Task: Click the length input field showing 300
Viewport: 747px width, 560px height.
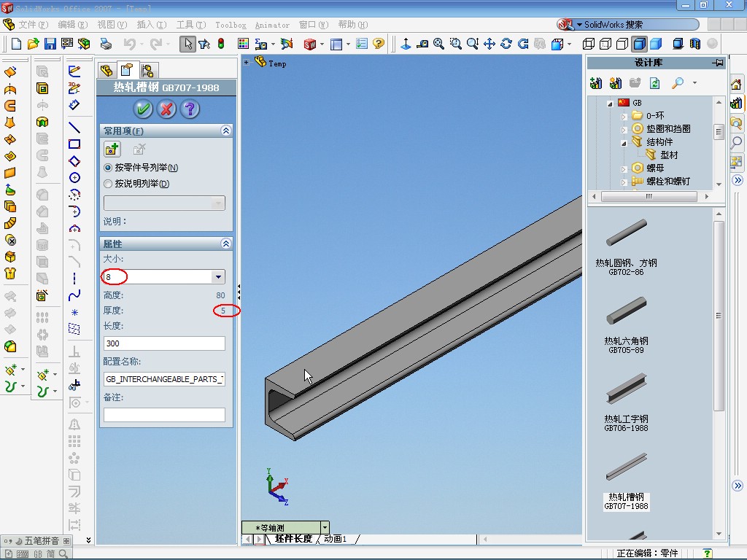Action: pos(164,343)
